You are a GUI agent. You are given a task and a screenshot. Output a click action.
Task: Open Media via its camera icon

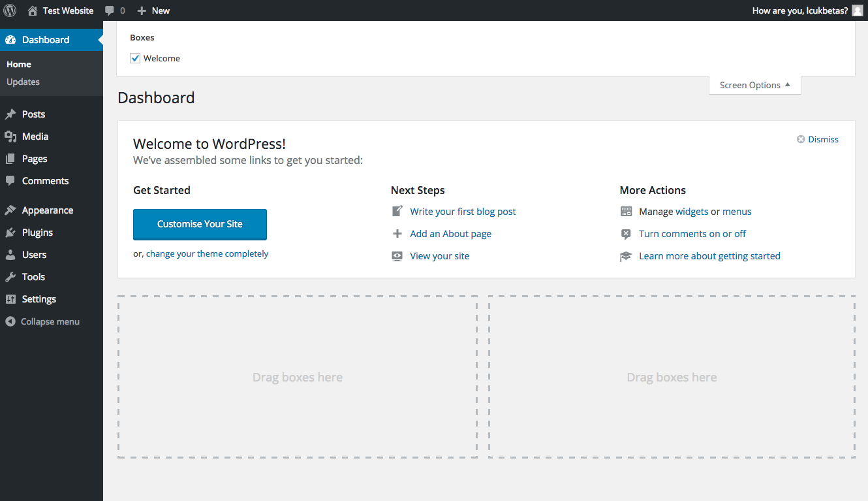(x=12, y=136)
